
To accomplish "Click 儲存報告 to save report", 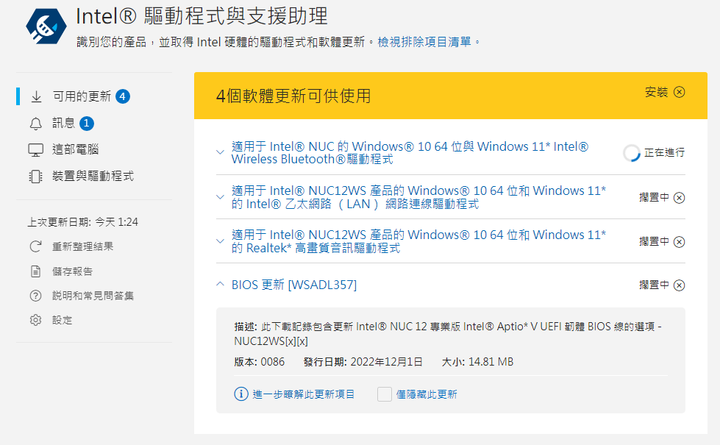I will pyautogui.click(x=72, y=271).
